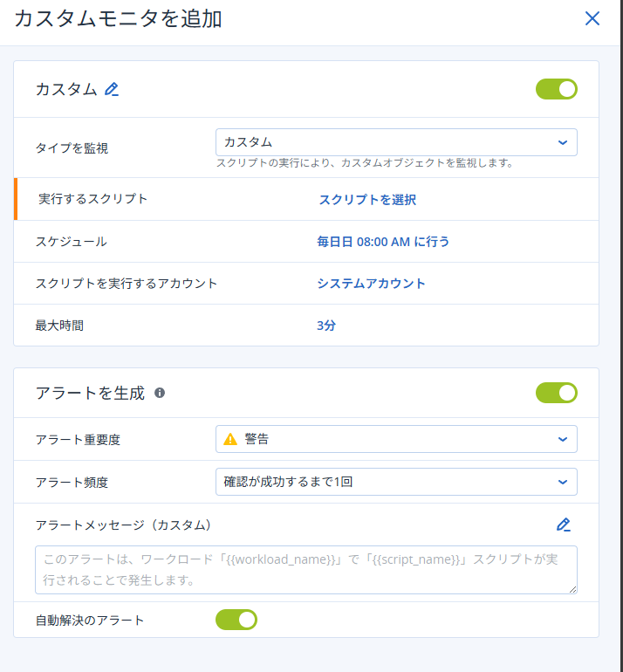Click the yellow warning triangle icon
This screenshot has height=672, width=623.
(x=230, y=439)
